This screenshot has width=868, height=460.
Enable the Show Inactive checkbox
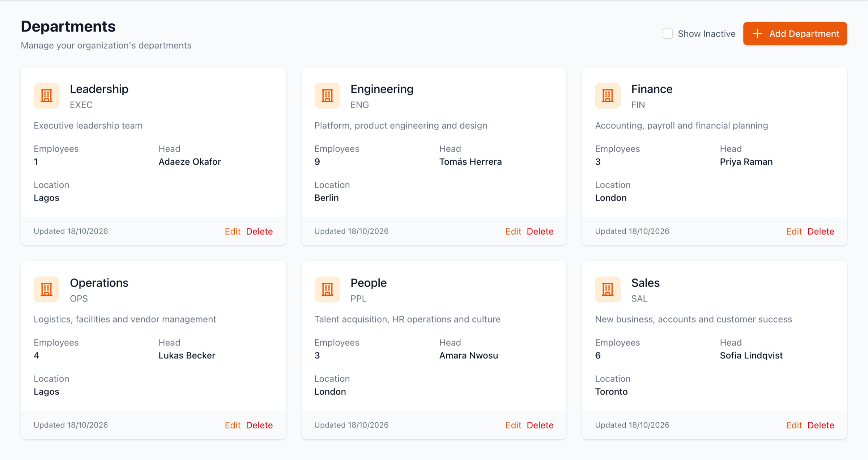668,34
